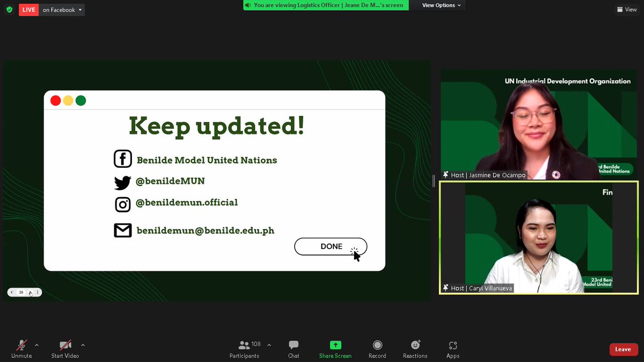Viewport: 644px width, 362px height.
Task: Select Jasmine De Ocampo's video tile
Action: point(539,124)
